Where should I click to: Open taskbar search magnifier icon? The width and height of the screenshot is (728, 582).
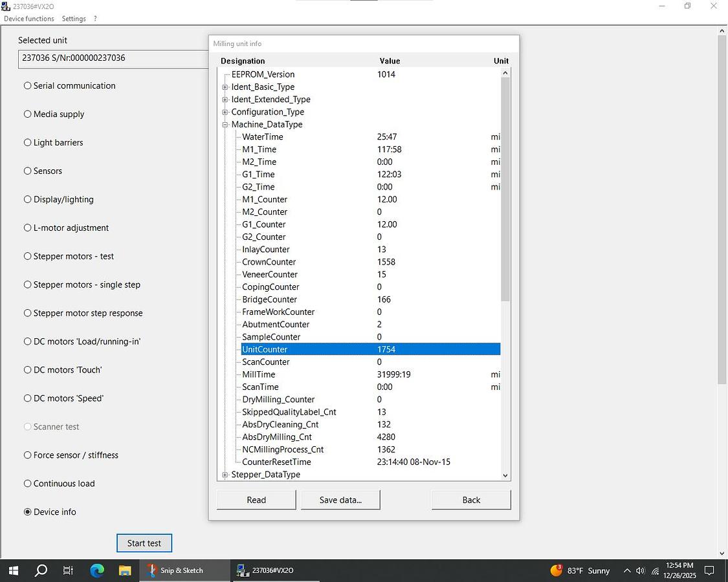[x=41, y=570]
